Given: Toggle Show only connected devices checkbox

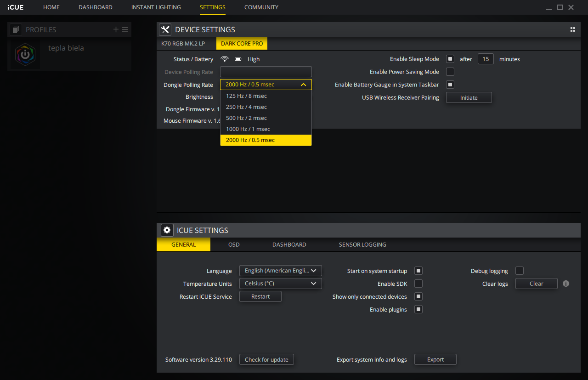Looking at the screenshot, I should point(418,296).
